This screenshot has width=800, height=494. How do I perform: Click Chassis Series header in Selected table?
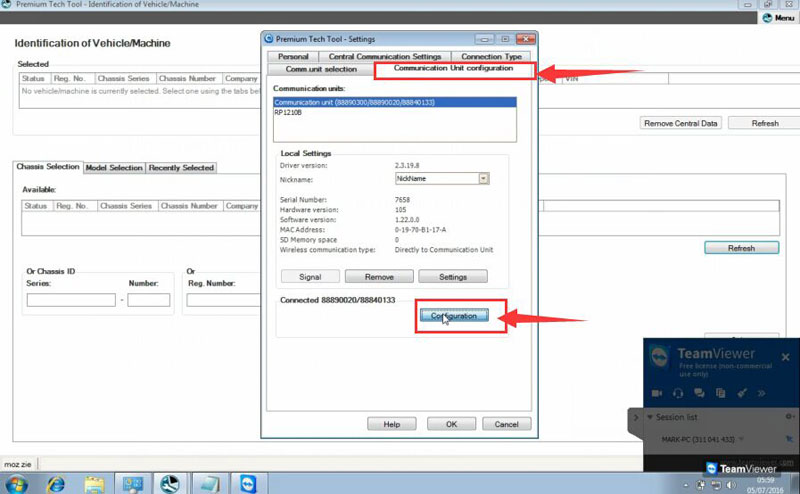[x=123, y=79]
